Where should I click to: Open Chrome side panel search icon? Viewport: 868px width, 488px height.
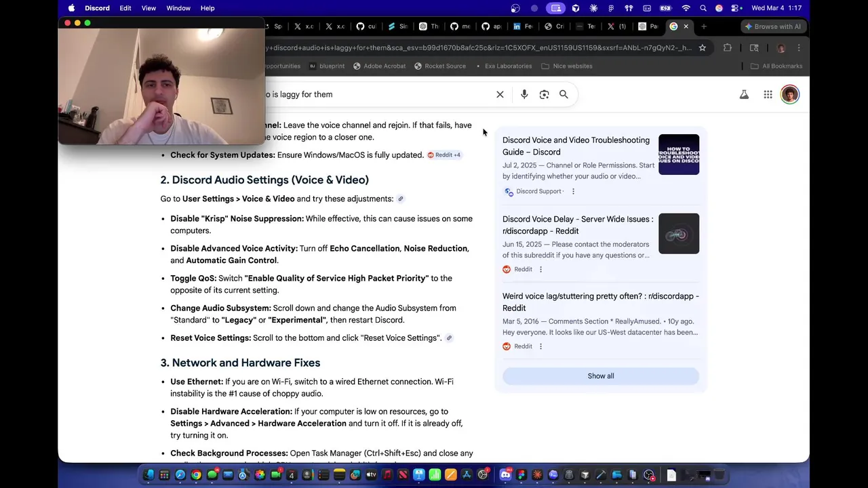(754, 48)
